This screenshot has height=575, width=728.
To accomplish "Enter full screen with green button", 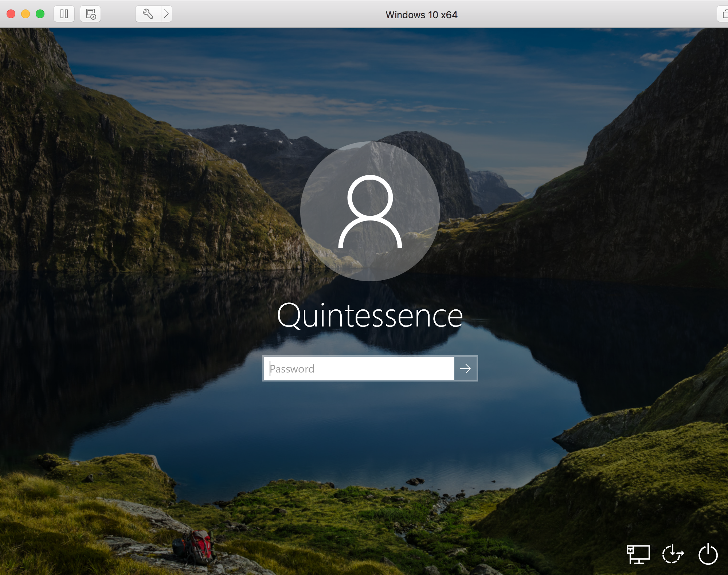I will (40, 14).
